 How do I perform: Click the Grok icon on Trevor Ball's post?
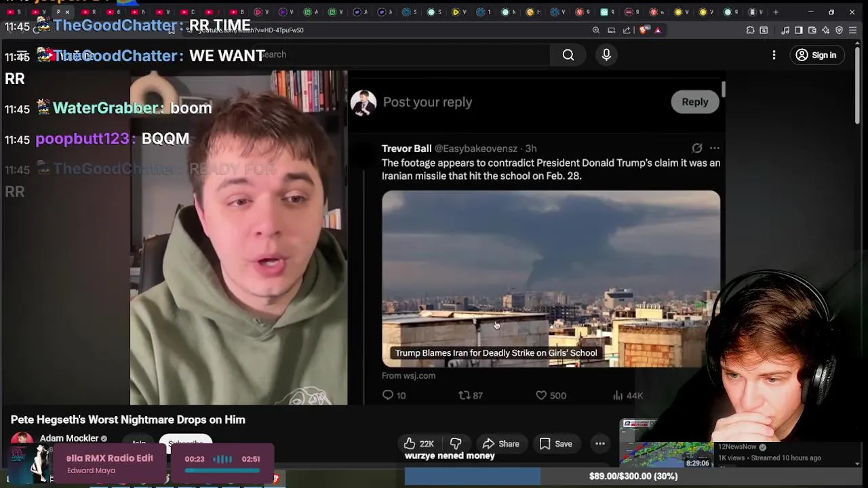tap(697, 148)
